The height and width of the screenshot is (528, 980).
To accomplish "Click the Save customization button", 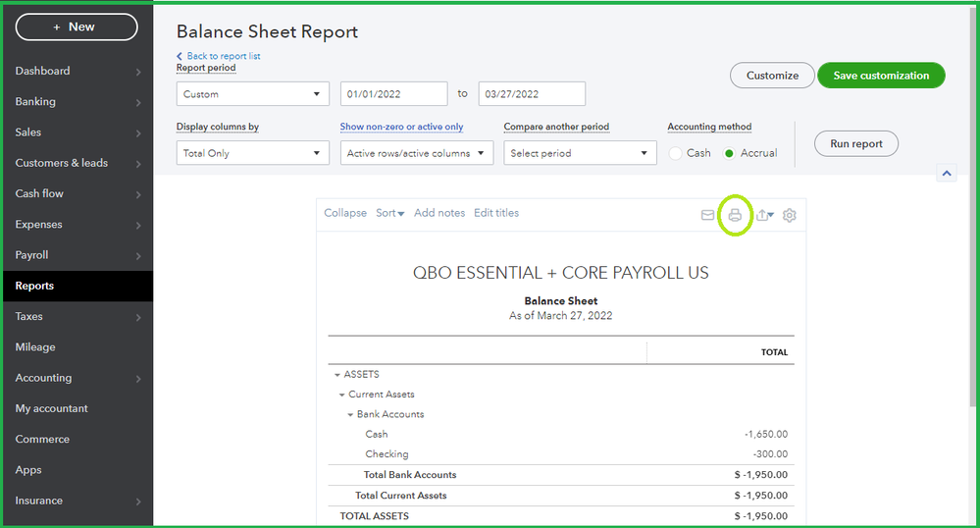I will tap(880, 76).
